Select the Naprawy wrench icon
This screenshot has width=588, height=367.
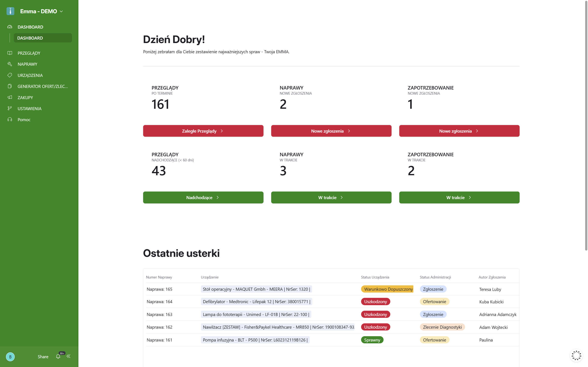coord(10,64)
